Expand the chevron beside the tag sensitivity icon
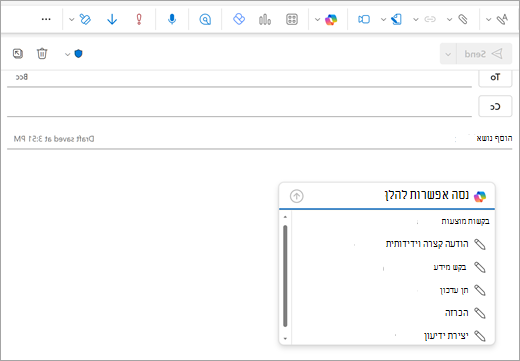520x361 pixels. click(x=383, y=19)
